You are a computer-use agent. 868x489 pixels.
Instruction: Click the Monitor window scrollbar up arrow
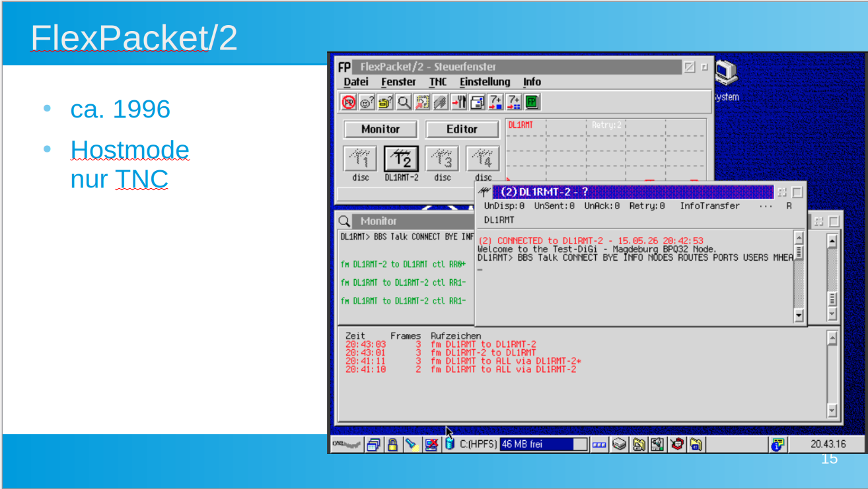pos(832,242)
